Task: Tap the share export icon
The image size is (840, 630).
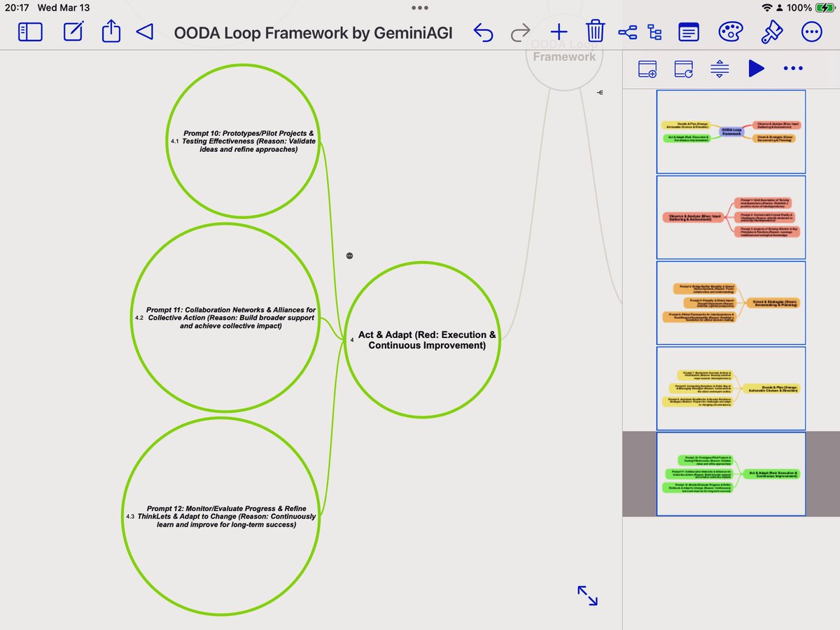Action: point(111,31)
